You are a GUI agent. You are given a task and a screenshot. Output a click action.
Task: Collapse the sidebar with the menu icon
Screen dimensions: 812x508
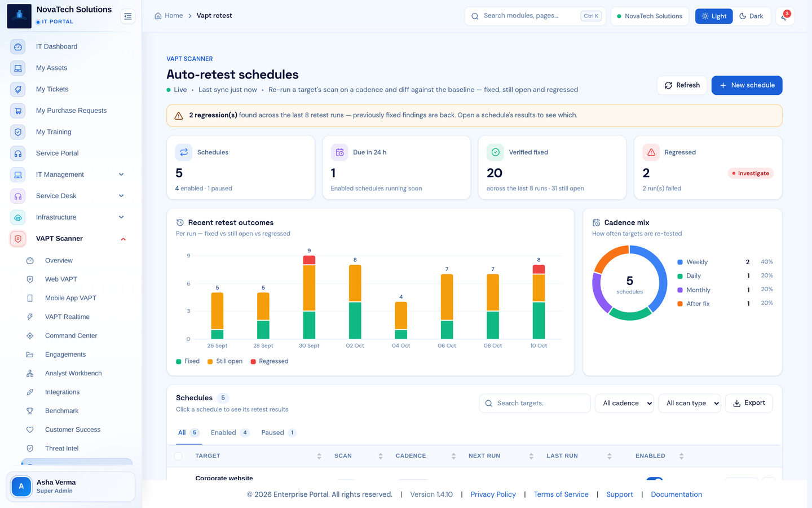pos(128,16)
